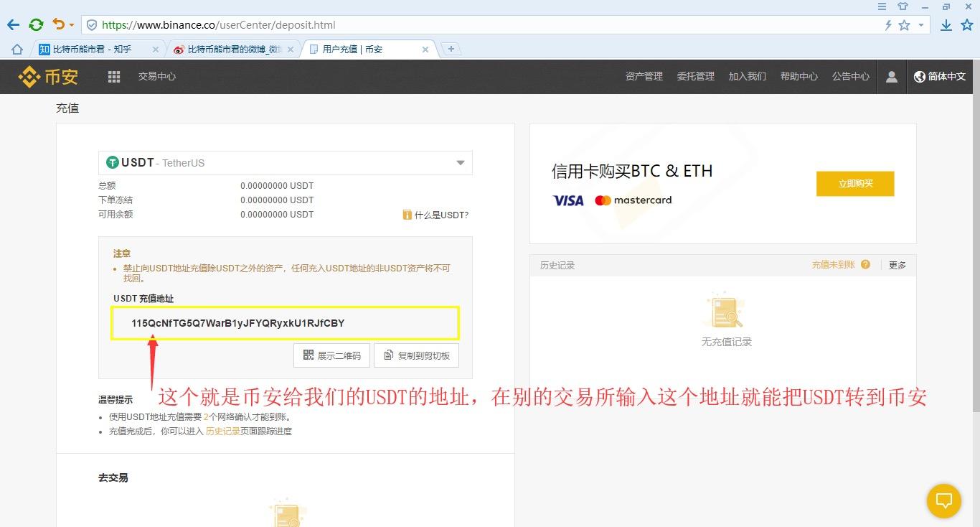Image resolution: width=980 pixels, height=527 pixels.
Task: Click the browser skin shirt icon
Action: pos(903,6)
